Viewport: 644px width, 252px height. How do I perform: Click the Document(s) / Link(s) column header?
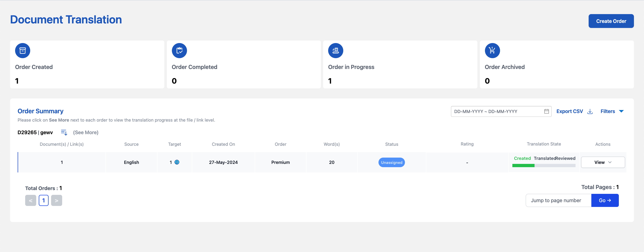pyautogui.click(x=62, y=144)
